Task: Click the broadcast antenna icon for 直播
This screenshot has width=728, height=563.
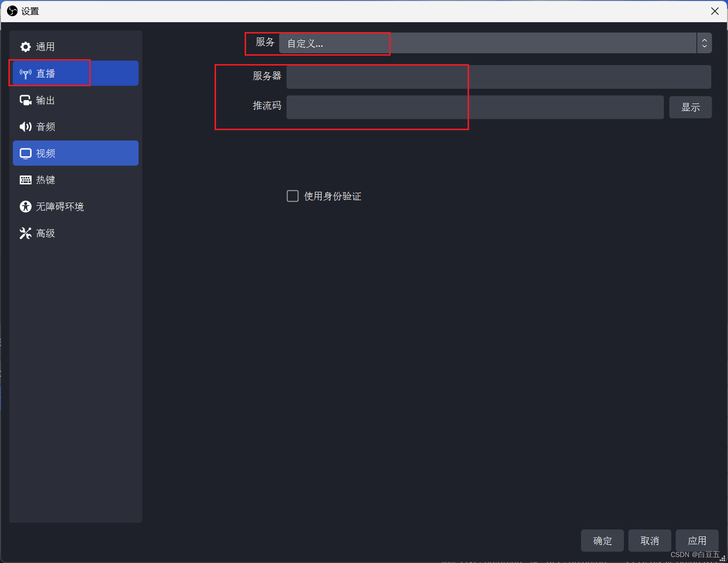Action: pos(26,73)
